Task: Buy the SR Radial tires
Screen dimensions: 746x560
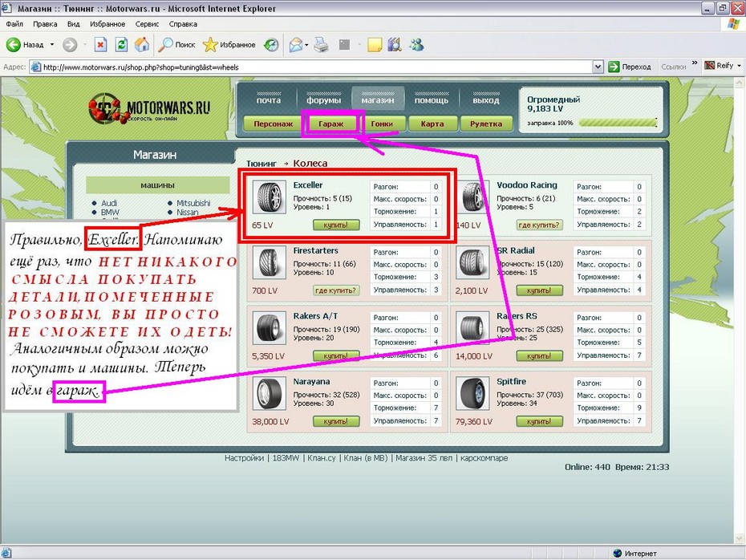Action: click(539, 290)
